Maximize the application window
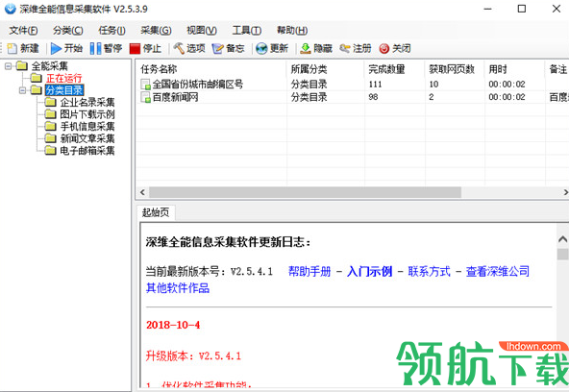Viewport: 569px width, 392px height. [522, 9]
